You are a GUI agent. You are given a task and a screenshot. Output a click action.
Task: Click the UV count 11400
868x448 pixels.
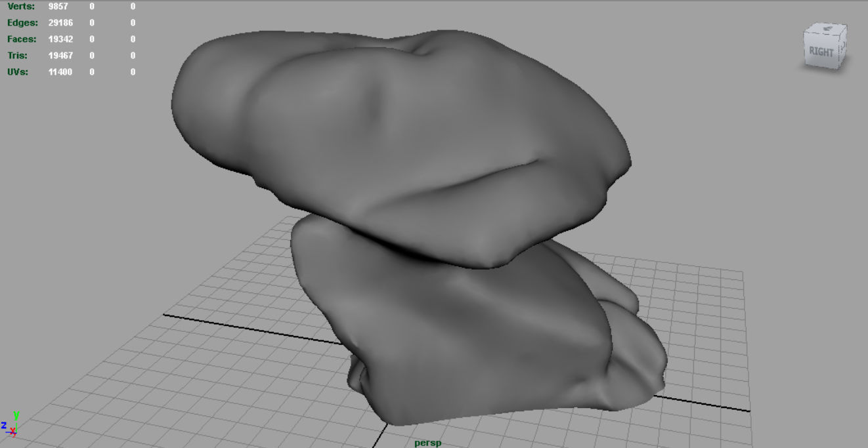60,72
